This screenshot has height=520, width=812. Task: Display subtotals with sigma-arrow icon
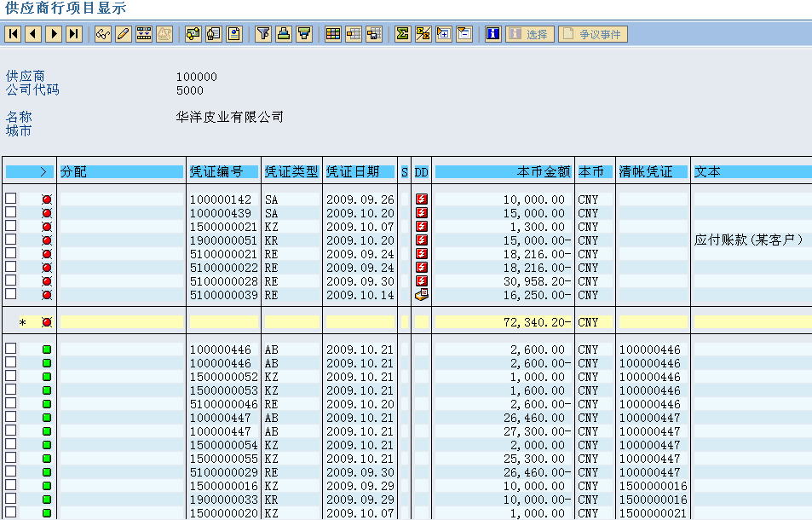tap(422, 34)
